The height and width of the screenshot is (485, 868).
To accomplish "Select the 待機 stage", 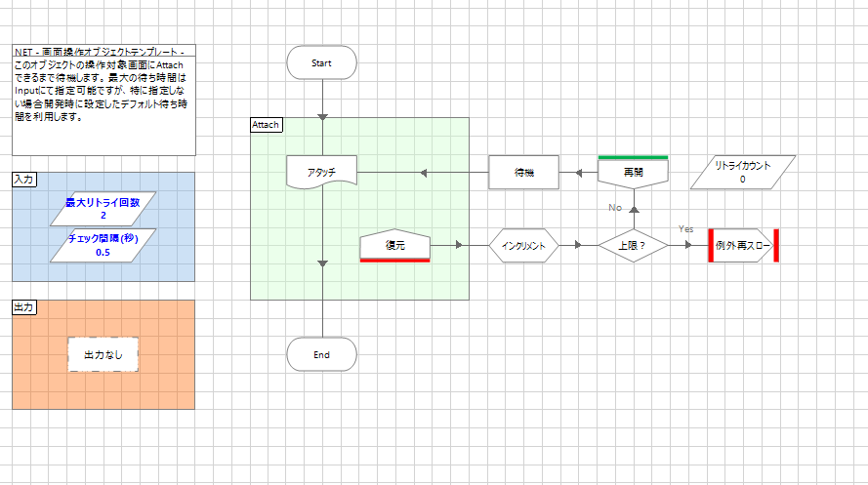I will 523,173.
